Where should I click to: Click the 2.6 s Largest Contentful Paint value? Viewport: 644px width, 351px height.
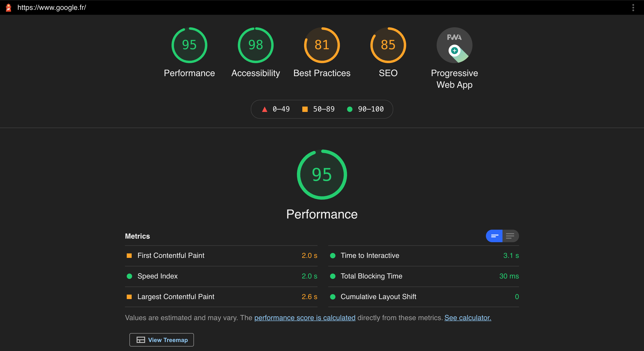(x=309, y=297)
